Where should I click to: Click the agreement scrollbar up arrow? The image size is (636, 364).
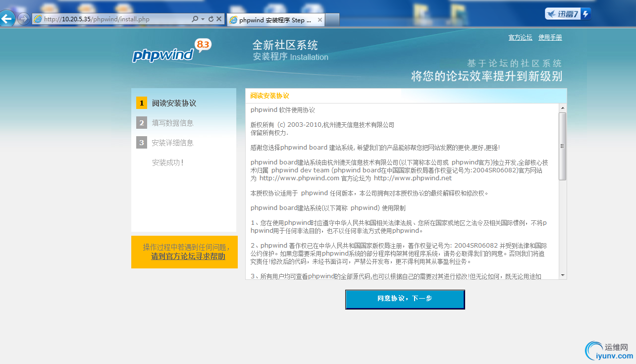click(563, 108)
